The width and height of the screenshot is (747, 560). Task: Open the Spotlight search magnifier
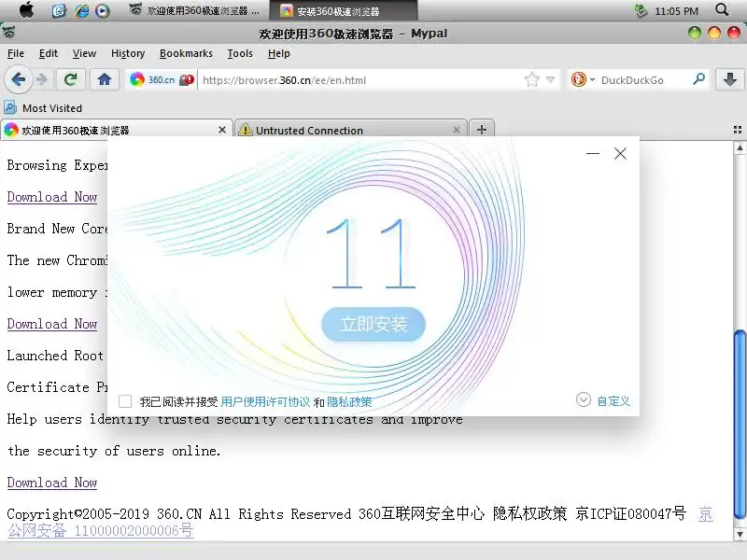pyautogui.click(x=722, y=9)
